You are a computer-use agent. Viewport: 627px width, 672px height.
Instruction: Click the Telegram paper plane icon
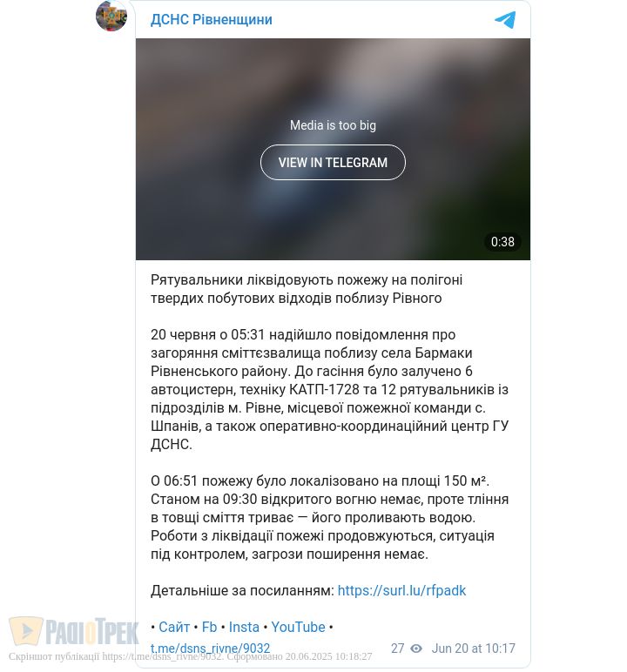click(x=505, y=20)
